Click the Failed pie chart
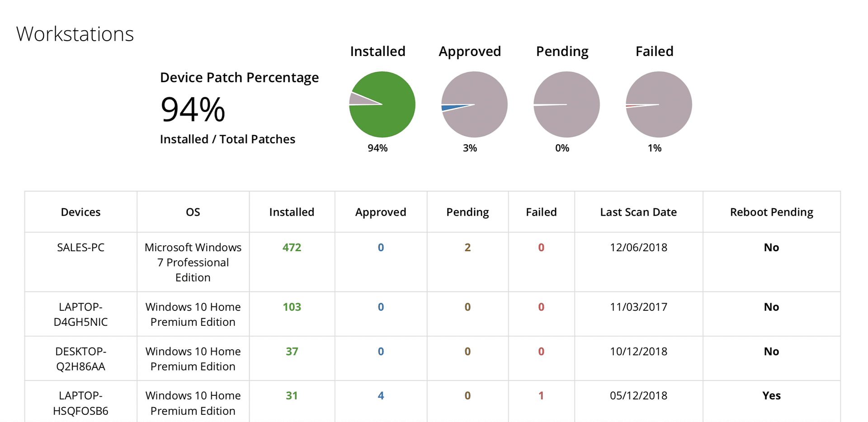Viewport: 868px width, 422px height. pos(659,104)
